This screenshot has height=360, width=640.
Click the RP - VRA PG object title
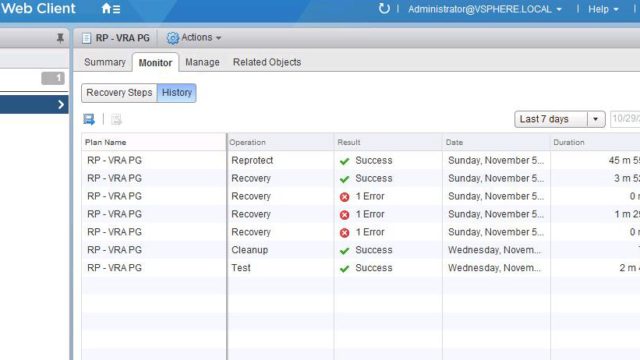point(122,38)
